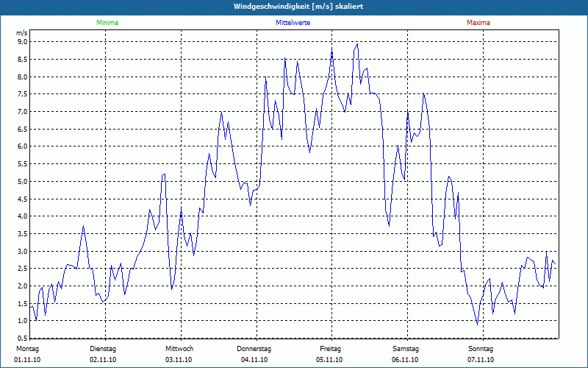The height and width of the screenshot is (368, 588).
Task: Click the Freitag day label
Action: [x=330, y=349]
